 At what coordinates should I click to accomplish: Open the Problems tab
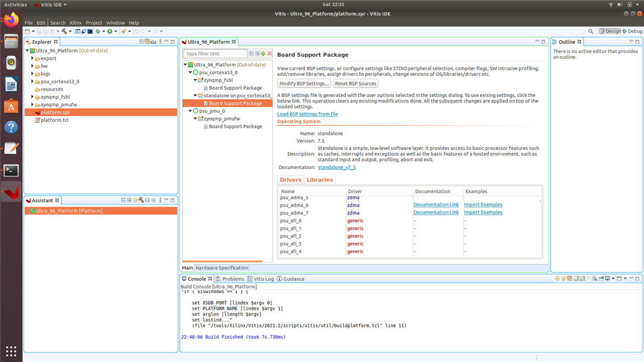tap(230, 279)
